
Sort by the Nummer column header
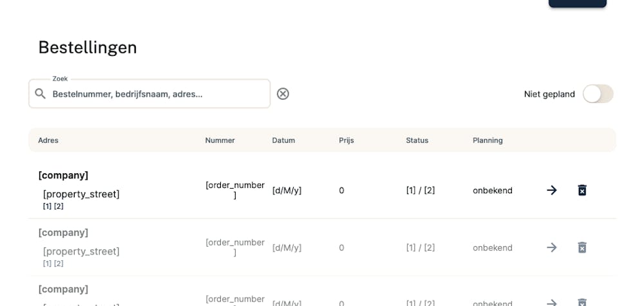220,140
